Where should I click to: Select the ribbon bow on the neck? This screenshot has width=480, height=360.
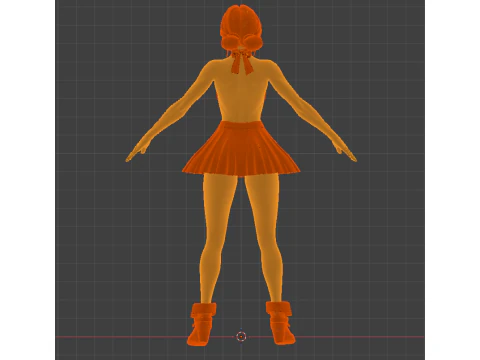click(x=242, y=62)
